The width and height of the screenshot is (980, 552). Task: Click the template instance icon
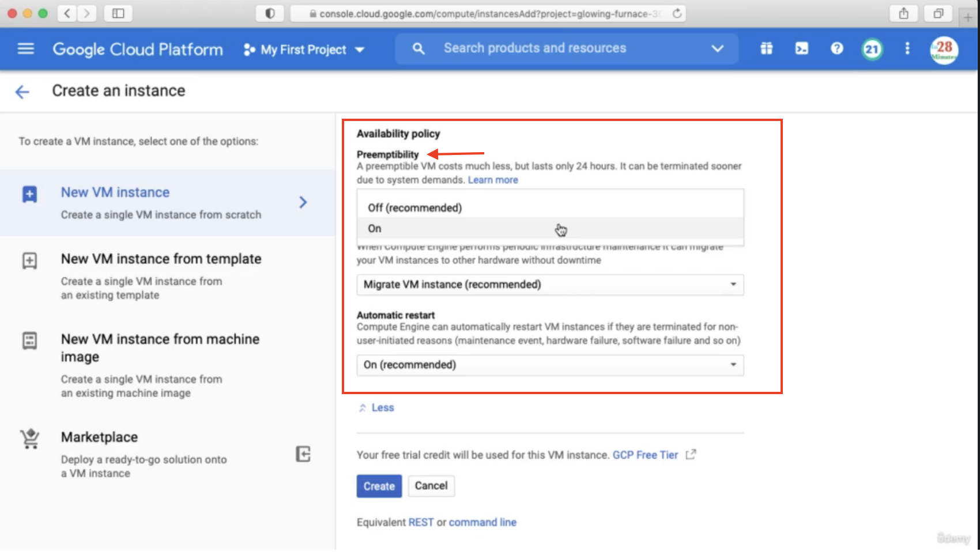click(x=29, y=261)
